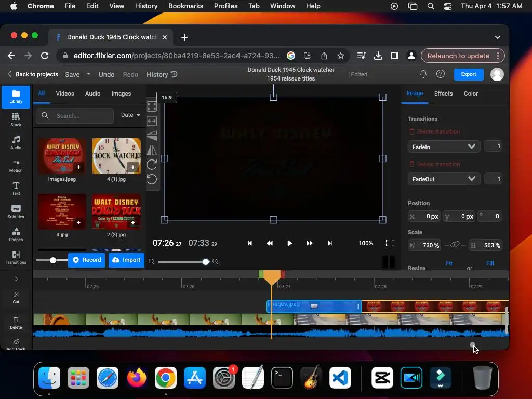
Task: Switch to the Images library tab
Action: coord(121,94)
